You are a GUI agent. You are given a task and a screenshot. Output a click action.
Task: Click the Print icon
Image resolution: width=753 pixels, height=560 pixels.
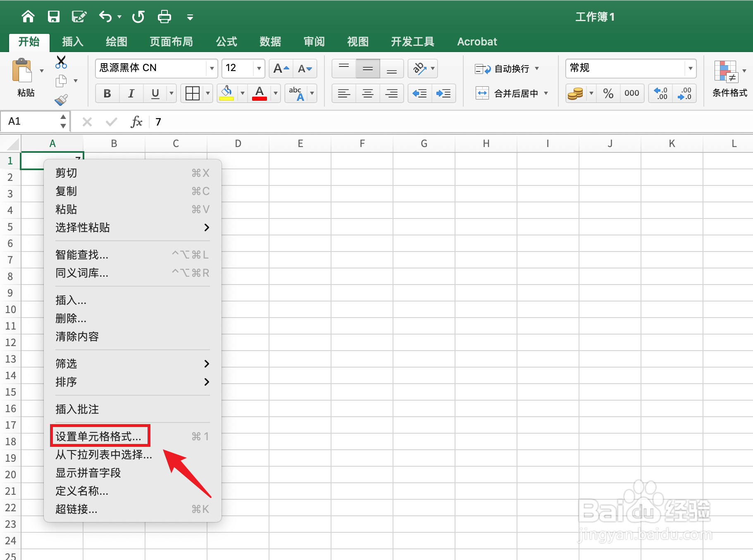click(164, 17)
